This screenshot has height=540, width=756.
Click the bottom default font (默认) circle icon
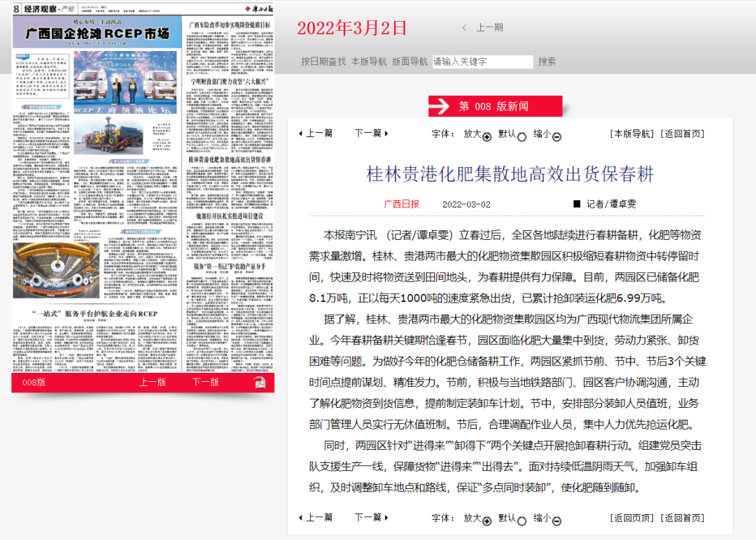point(521,520)
